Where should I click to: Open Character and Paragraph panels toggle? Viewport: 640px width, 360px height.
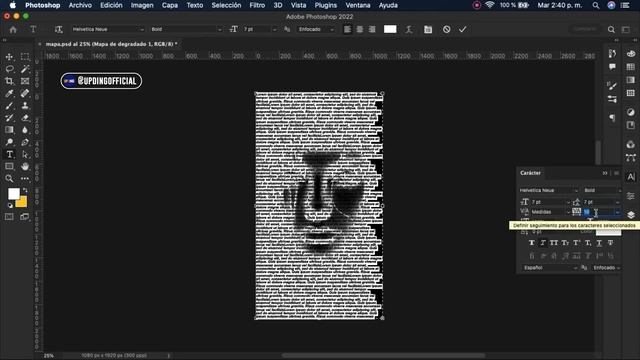427,29
